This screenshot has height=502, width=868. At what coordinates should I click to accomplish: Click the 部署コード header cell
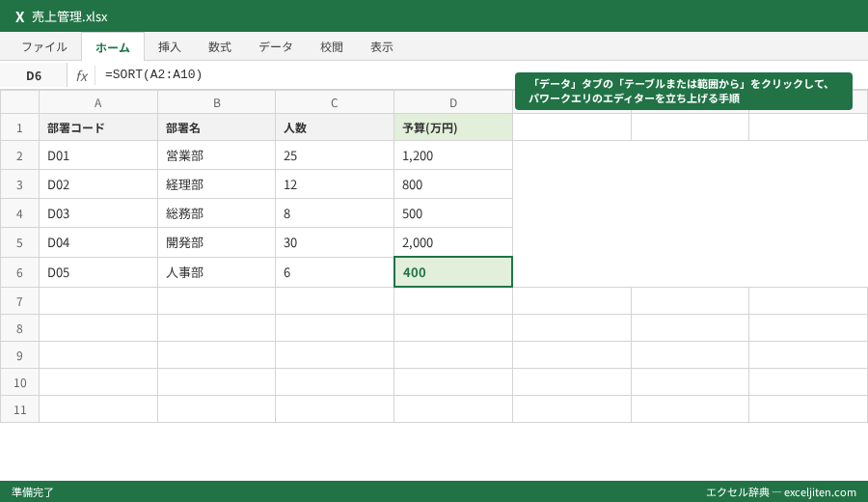pos(98,128)
